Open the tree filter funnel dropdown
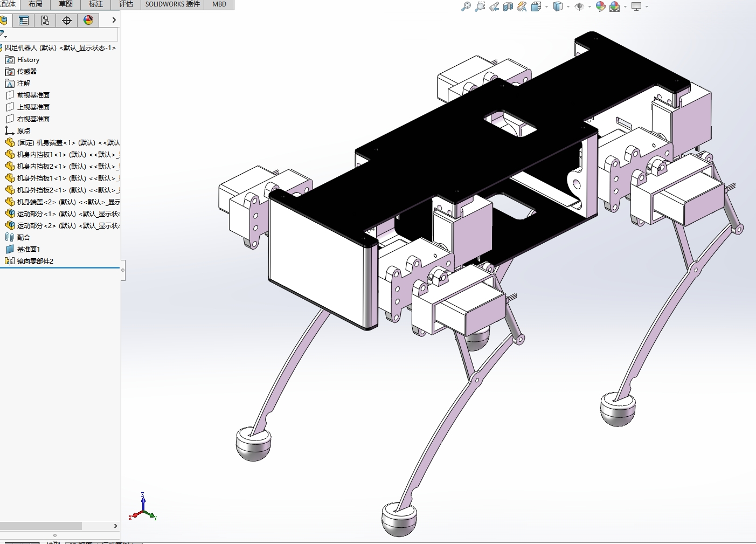The width and height of the screenshot is (756, 544). [x=3, y=35]
